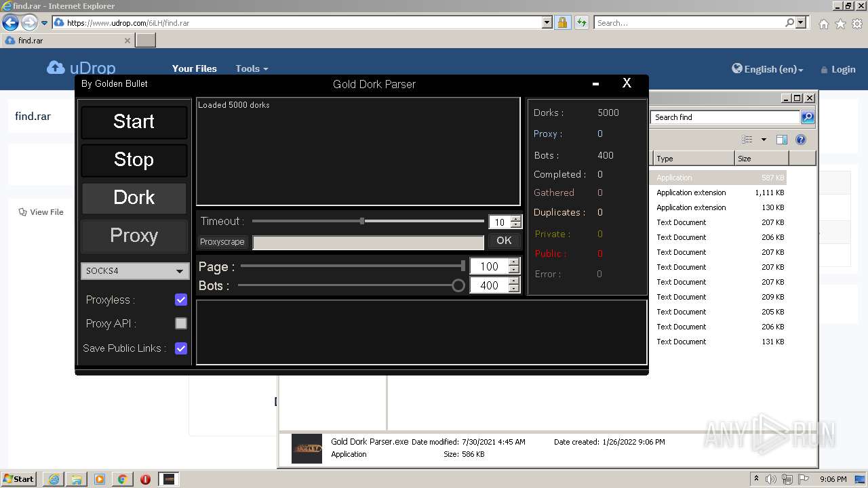
Task: Expand the uDrop Tools menu
Action: point(252,68)
